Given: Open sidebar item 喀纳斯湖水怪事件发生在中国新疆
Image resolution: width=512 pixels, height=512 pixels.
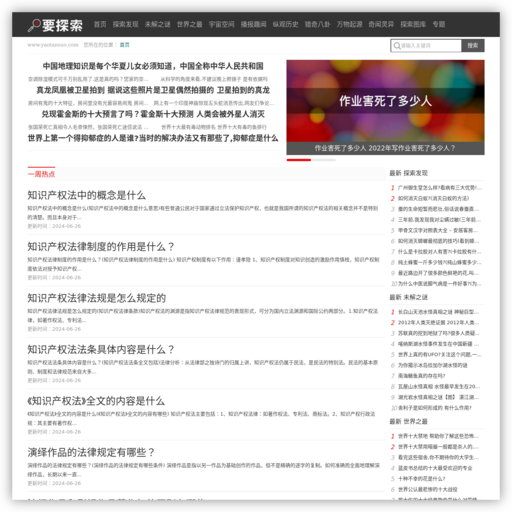Looking at the screenshot, I should (x=438, y=344).
